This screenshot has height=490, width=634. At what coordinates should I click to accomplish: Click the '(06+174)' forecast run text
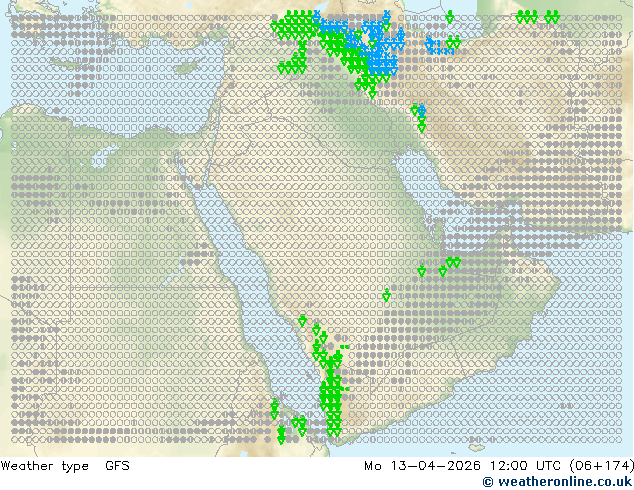click(x=601, y=466)
